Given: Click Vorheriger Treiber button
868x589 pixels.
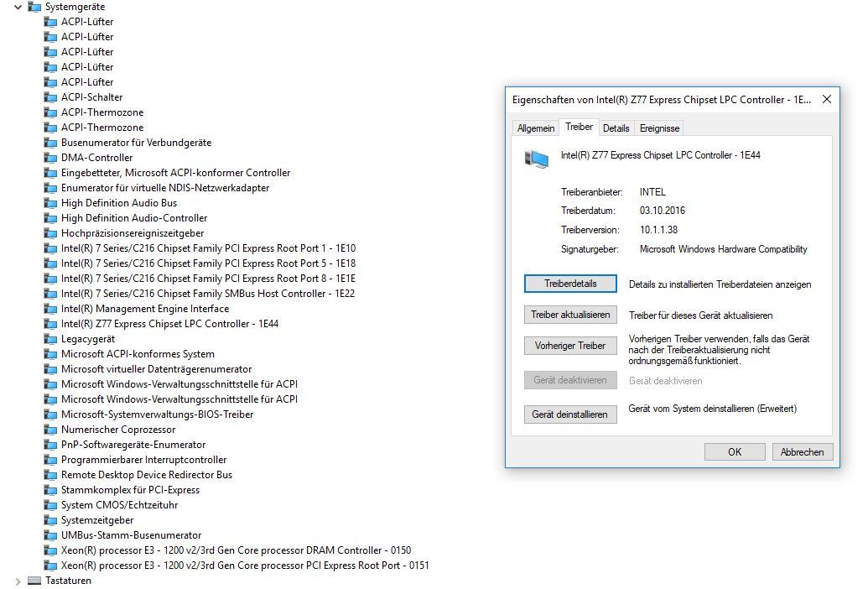Looking at the screenshot, I should (570, 346).
